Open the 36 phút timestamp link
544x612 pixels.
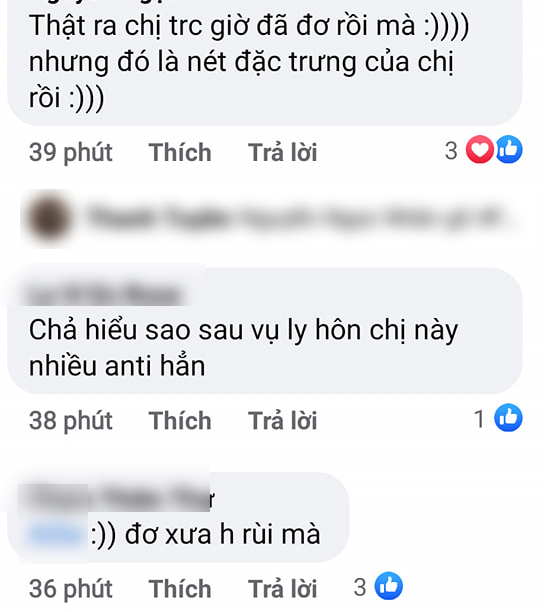click(71, 589)
